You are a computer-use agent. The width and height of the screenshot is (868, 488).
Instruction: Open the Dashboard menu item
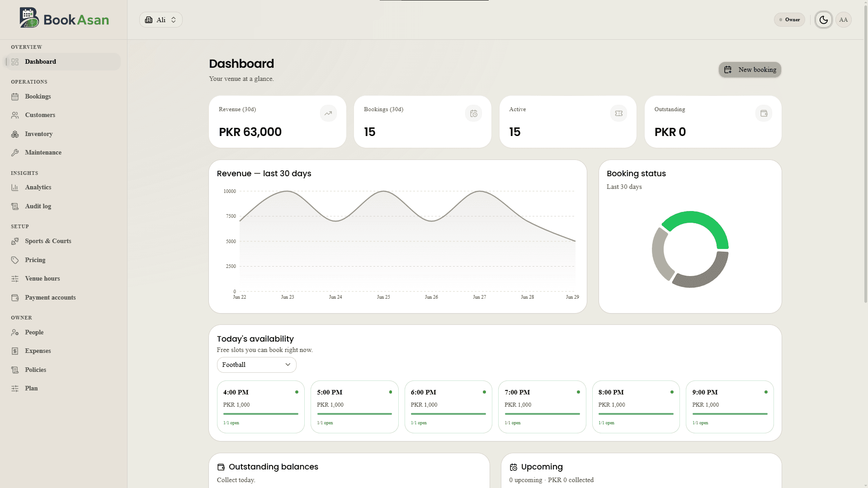click(x=63, y=62)
